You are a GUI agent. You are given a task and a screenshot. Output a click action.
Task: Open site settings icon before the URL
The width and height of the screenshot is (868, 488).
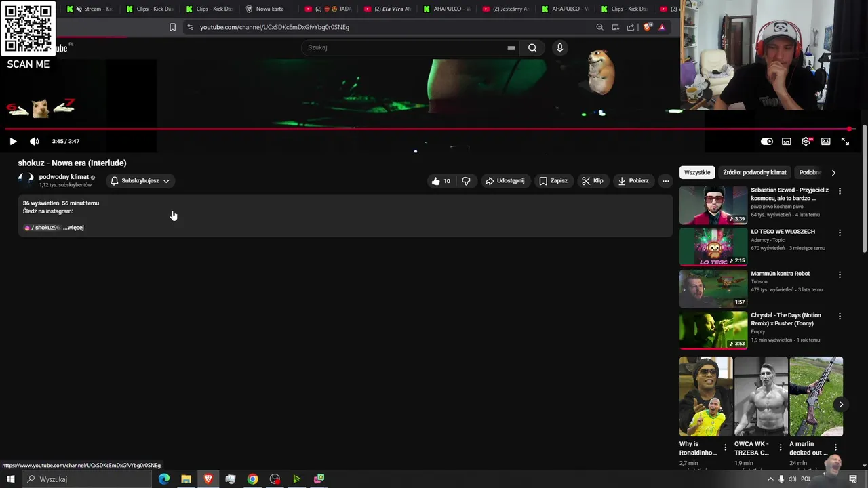(190, 27)
